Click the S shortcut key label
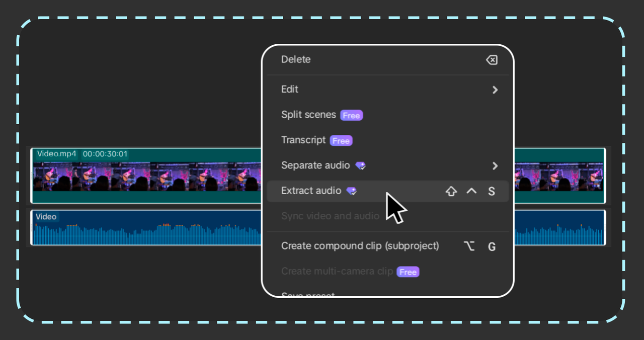 coord(492,191)
